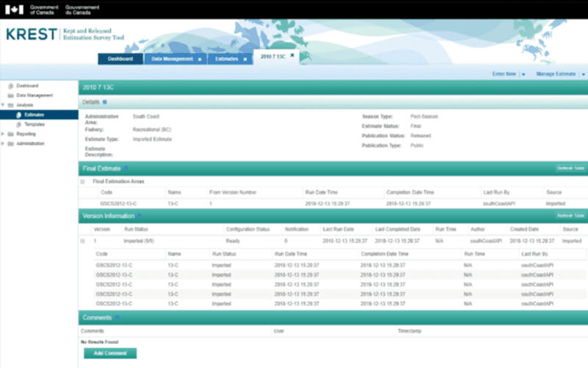Image resolution: width=588 pixels, height=368 pixels.
Task: Select Templates in the Analysis sidebar
Action: coord(35,124)
